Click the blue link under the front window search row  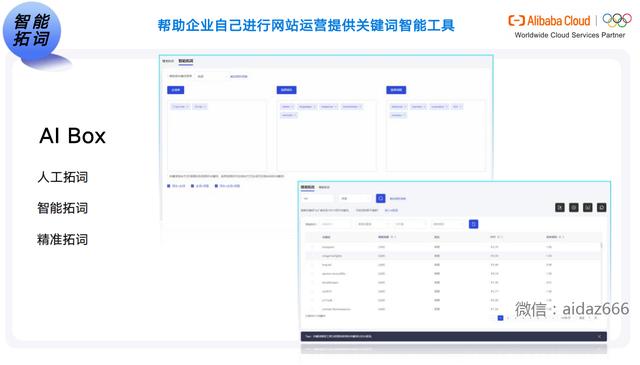click(x=391, y=210)
